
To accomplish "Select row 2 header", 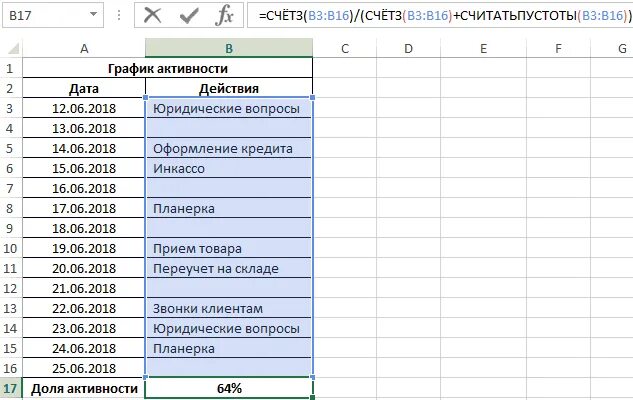I will point(10,88).
